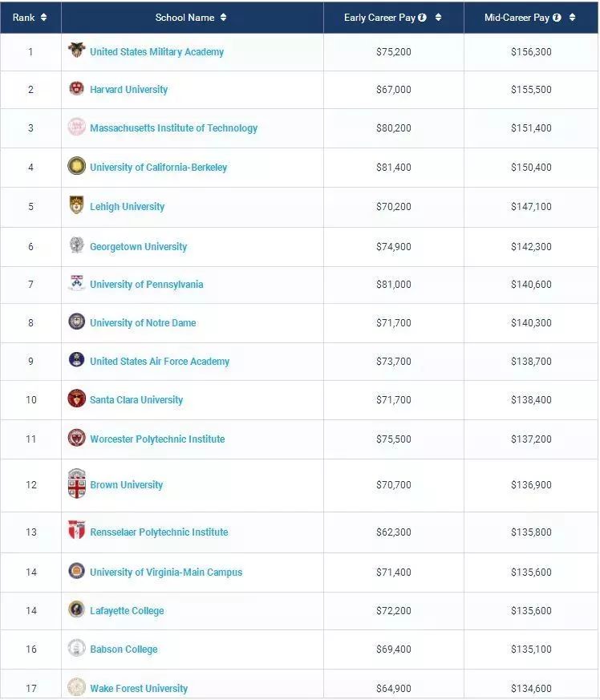Visit the University of Pennsylvania page
The width and height of the screenshot is (600, 700).
[x=146, y=285]
